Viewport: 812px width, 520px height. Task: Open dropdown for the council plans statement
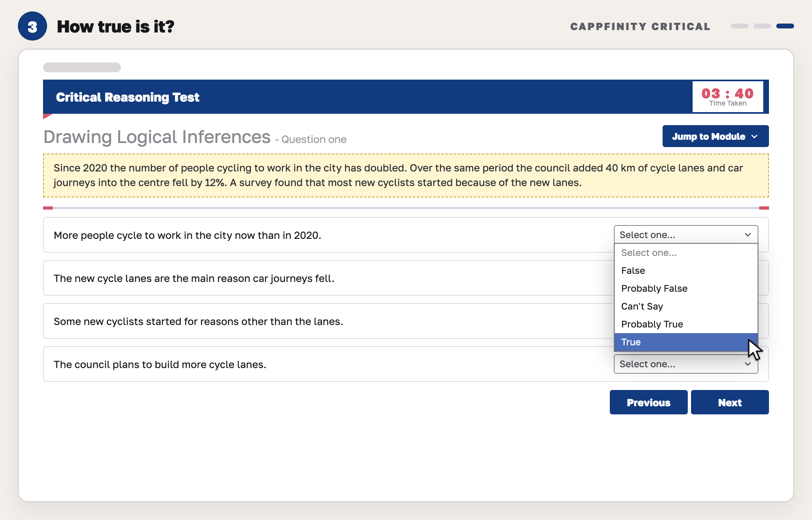[686, 364]
